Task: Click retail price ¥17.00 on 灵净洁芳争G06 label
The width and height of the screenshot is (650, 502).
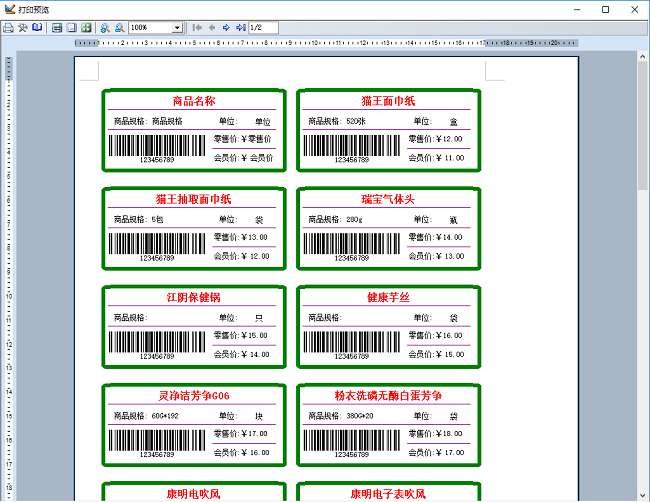Action: pyautogui.click(x=254, y=434)
